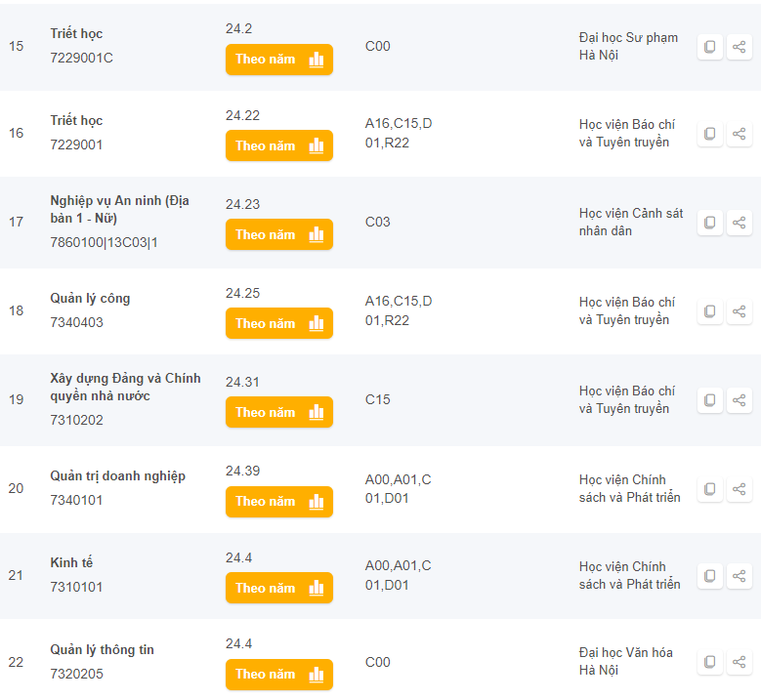The height and width of the screenshot is (700, 761).
Task: Open Quản trị doanh nghiệp major title
Action: (117, 476)
